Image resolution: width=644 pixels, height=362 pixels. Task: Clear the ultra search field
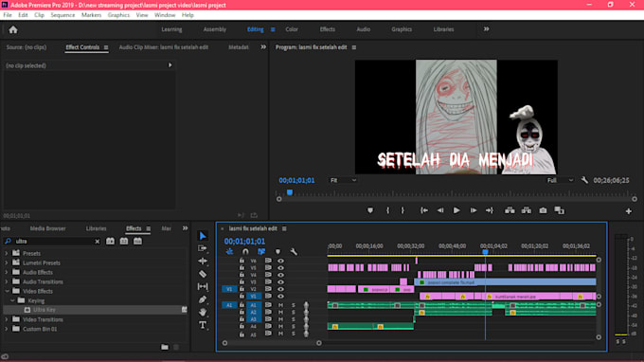97,242
